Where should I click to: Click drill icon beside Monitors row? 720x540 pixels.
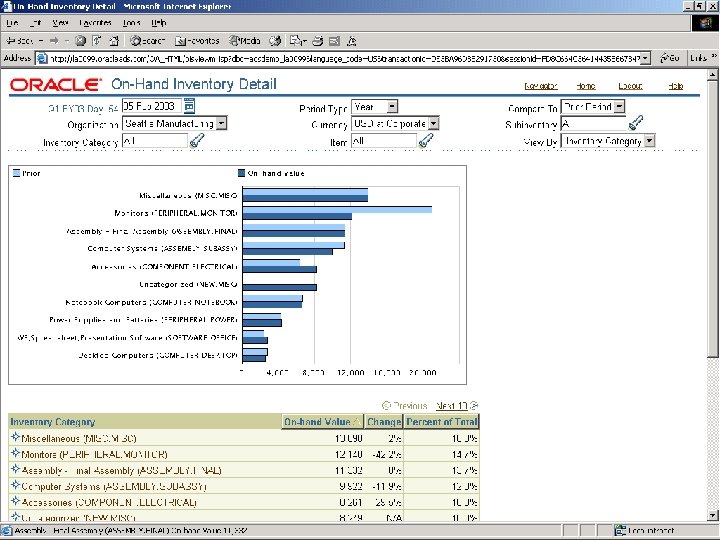click(15, 453)
